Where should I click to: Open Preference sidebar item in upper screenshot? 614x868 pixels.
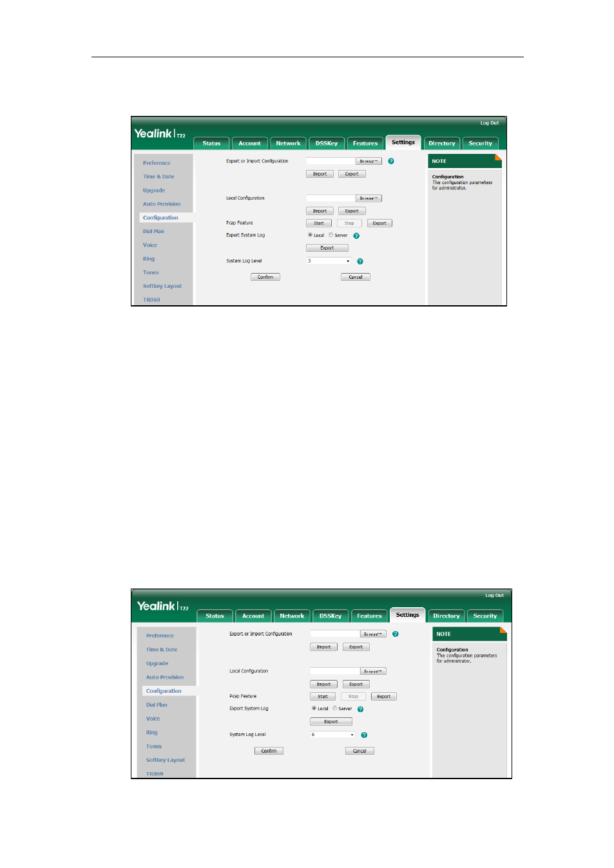coord(157,164)
